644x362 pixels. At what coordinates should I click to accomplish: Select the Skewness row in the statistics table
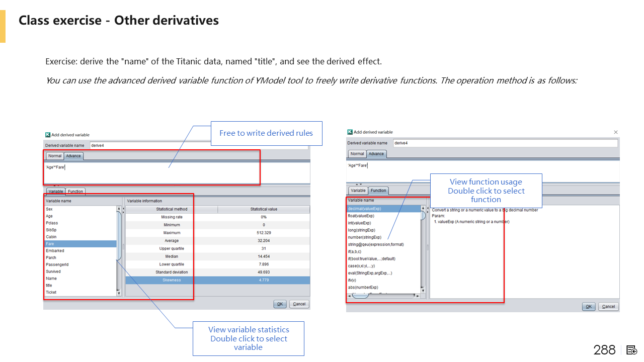[172, 280]
